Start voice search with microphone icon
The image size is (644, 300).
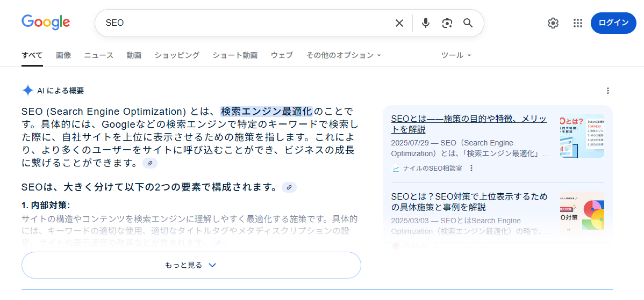pyautogui.click(x=426, y=23)
